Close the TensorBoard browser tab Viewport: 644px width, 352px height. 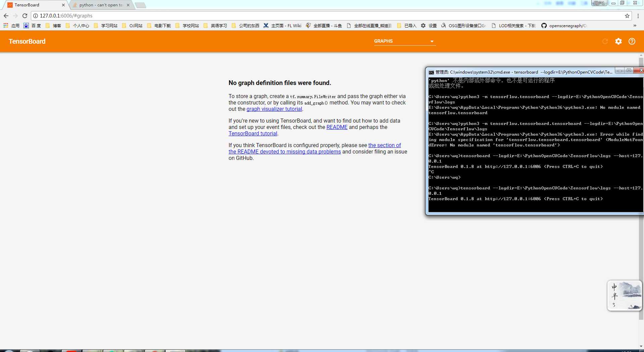coord(63,5)
